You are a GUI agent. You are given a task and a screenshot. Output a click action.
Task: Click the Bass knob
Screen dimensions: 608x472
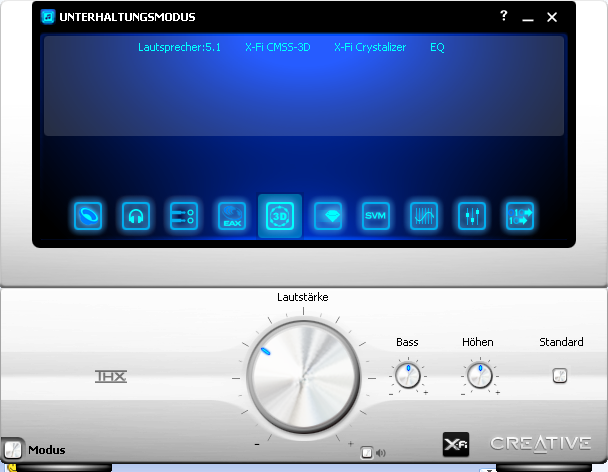coord(408,375)
